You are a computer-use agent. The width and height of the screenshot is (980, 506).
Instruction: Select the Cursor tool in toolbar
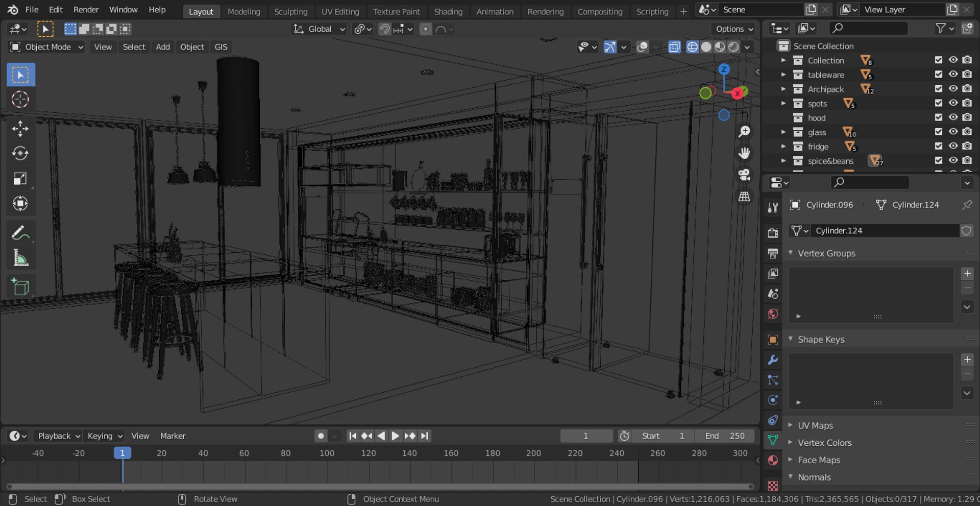coord(20,100)
